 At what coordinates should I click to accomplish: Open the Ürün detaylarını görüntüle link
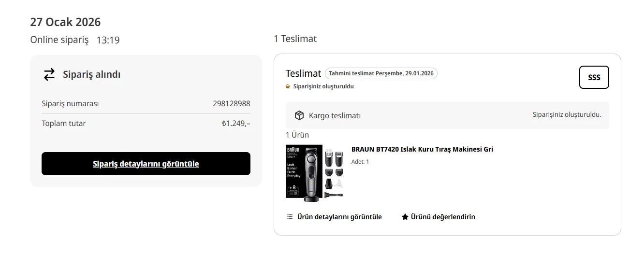coord(339,217)
